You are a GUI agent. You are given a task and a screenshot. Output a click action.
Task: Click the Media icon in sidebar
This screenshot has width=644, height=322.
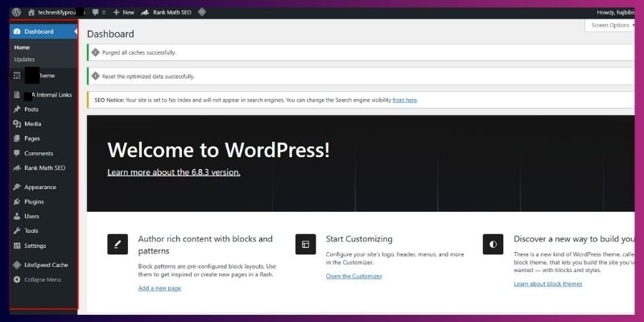17,124
